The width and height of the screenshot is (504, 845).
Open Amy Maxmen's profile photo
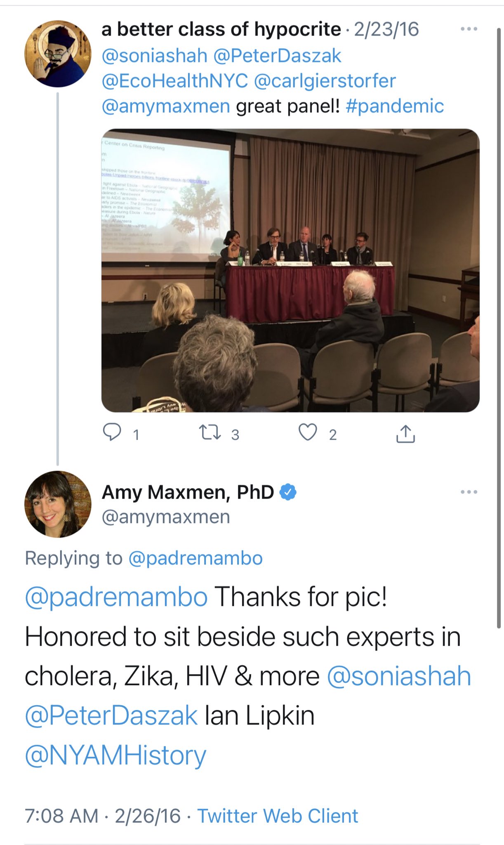tap(58, 504)
